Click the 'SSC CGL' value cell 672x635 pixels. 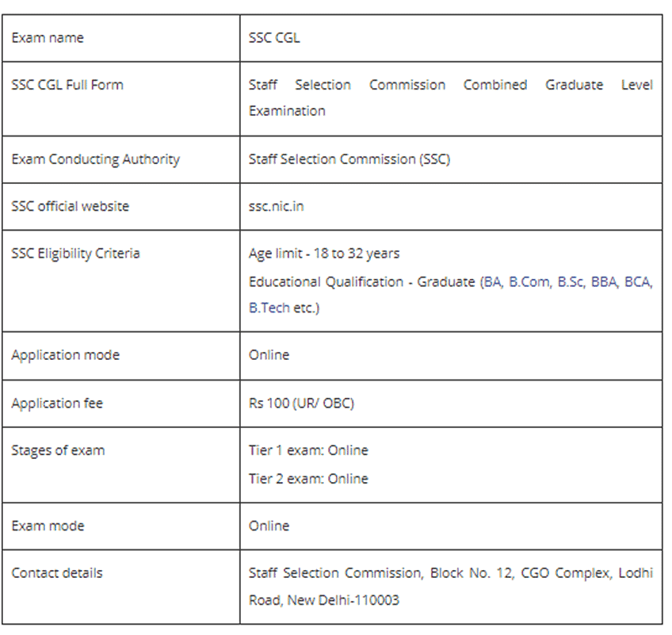click(274, 38)
